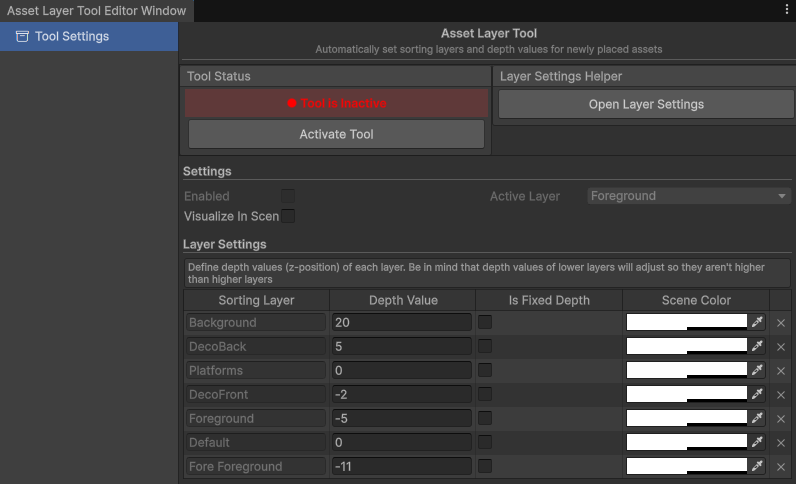Click the Depth Value field for Foreground
The image size is (796, 484).
click(x=400, y=418)
